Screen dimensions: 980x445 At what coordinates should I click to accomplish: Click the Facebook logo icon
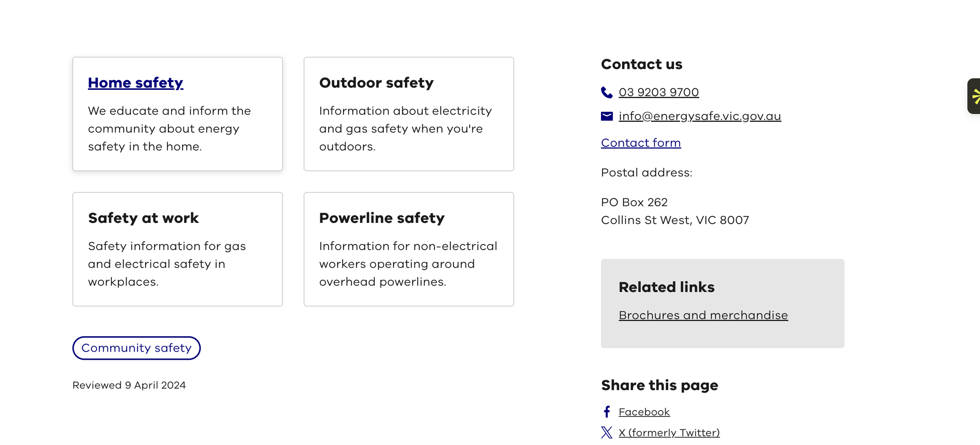click(x=606, y=412)
